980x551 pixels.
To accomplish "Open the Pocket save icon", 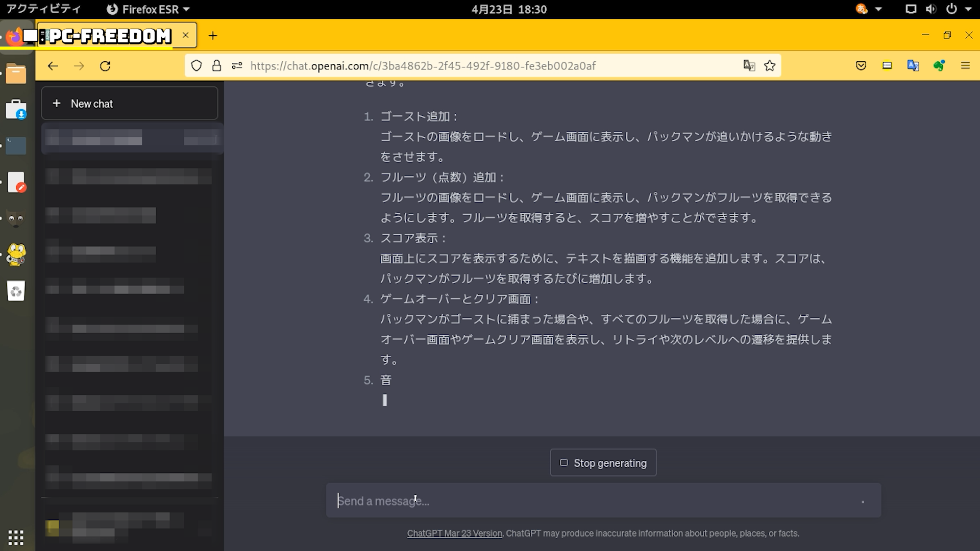I will pos(861,66).
